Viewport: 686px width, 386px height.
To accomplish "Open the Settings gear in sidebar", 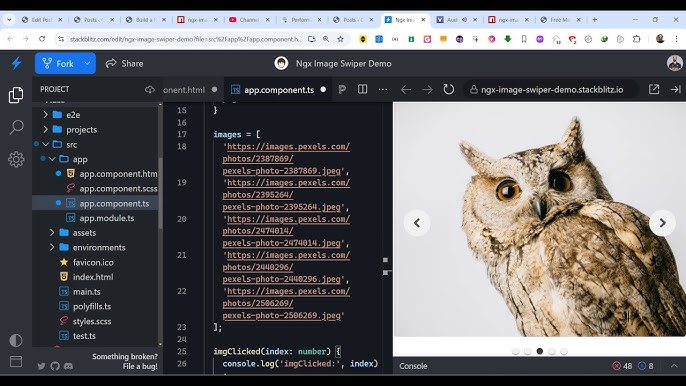I will [16, 159].
